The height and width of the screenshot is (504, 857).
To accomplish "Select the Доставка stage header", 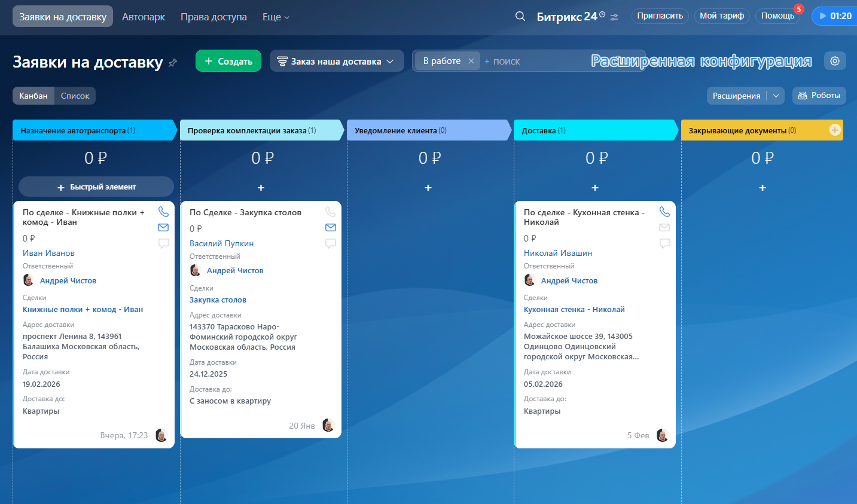I will click(596, 130).
